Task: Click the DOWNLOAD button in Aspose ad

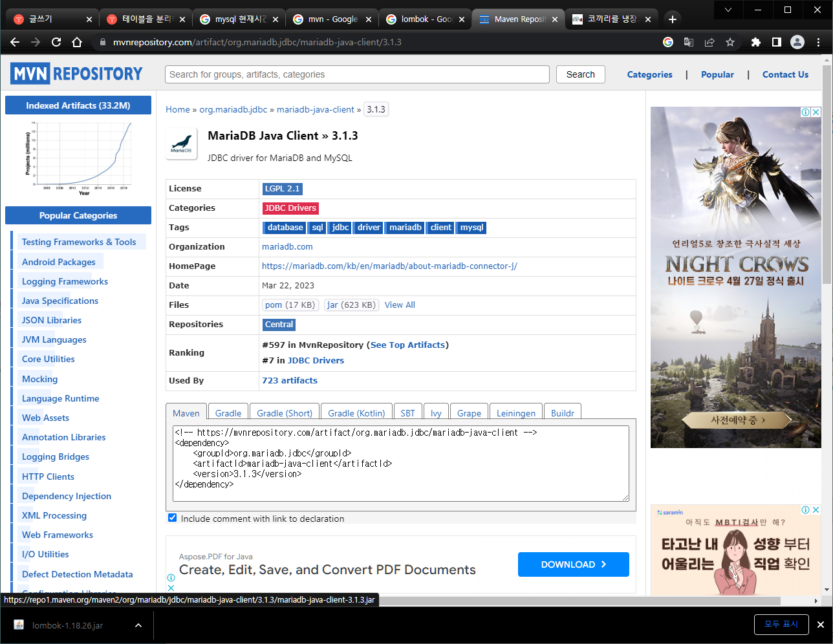Action: point(573,564)
